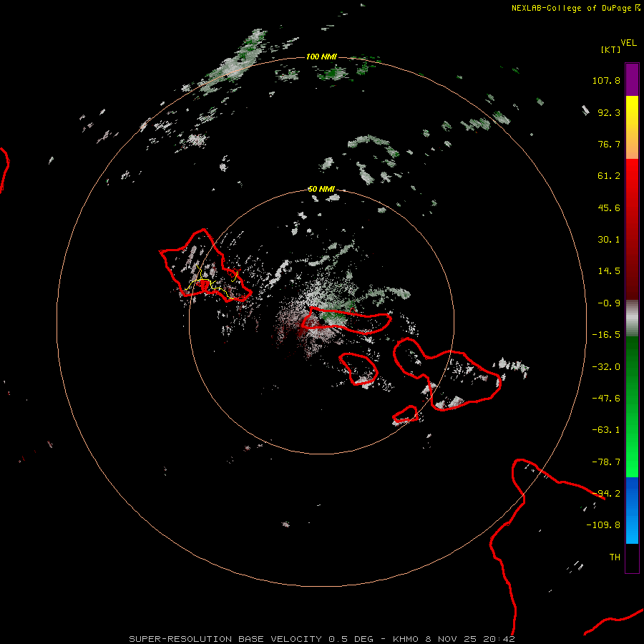Screen dimensions: 644x644
Task: Click the purple segment of velocity color bar
Action: [632, 79]
